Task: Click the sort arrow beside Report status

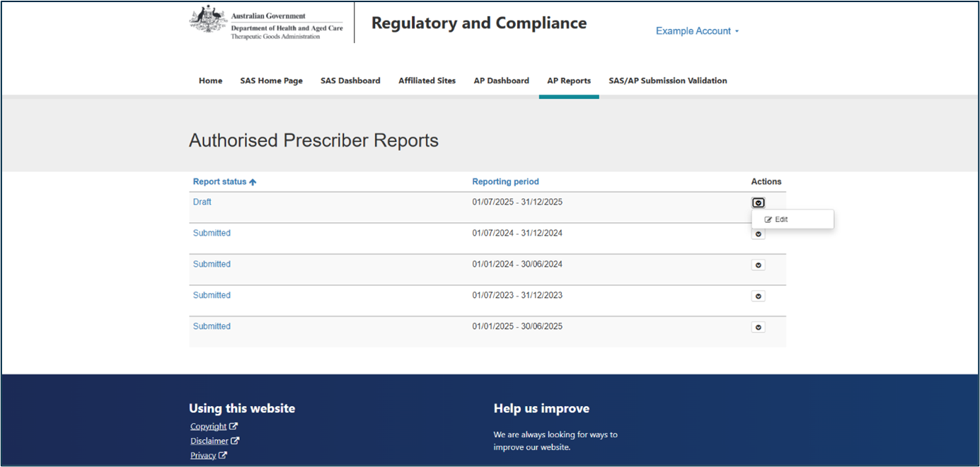Action: 253,182
